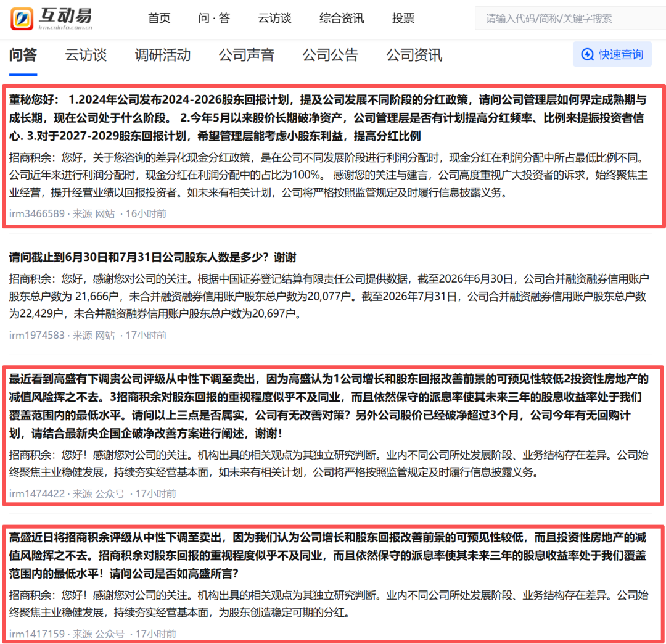
Task: Open the question starting 最近看到高盛有下调贵公司评级
Action: (329, 406)
